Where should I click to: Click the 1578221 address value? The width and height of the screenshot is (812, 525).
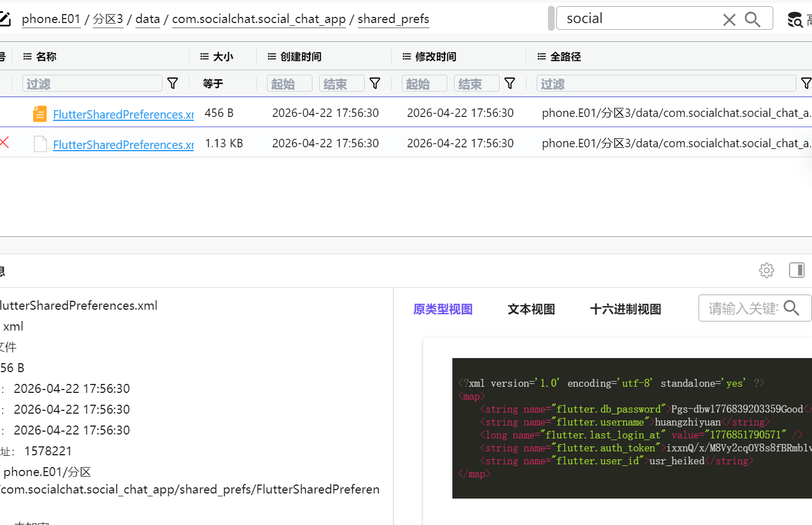(48, 451)
